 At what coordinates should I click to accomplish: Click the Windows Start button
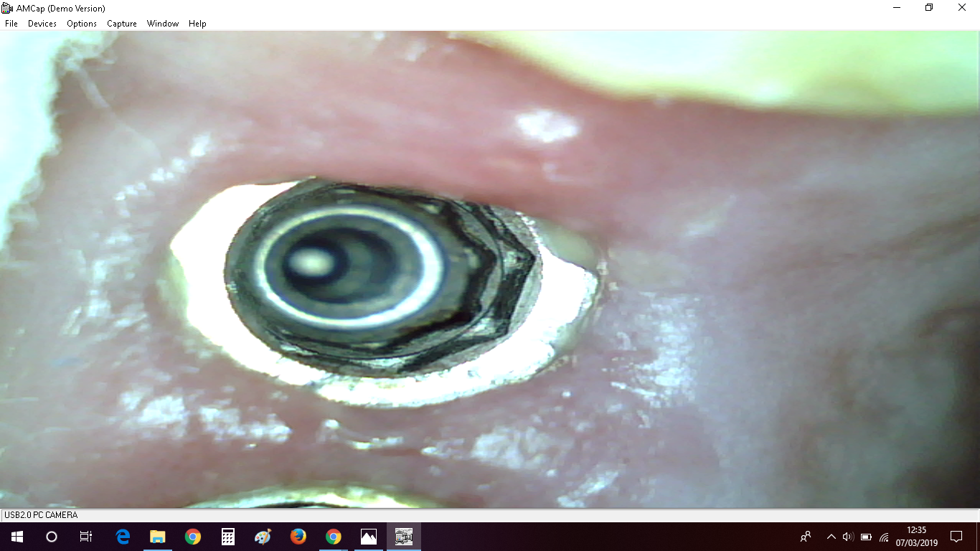tap(17, 537)
